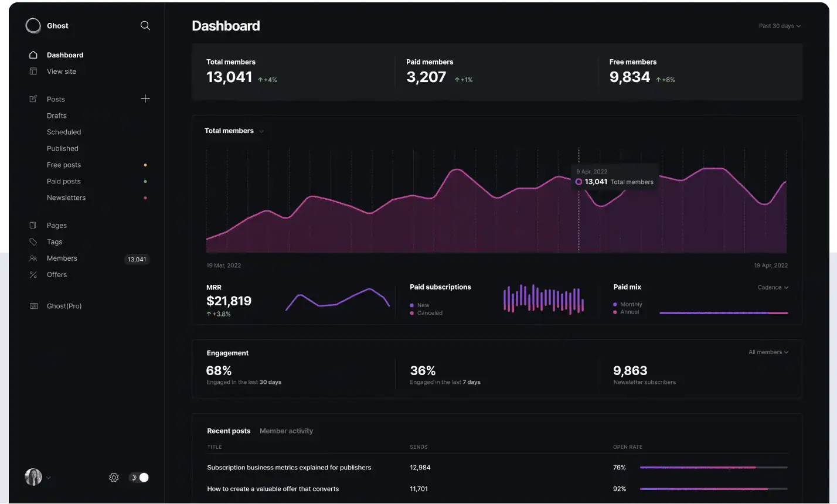Viewport: 837px width, 504px height.
Task: Click the Ghost logo circle icon
Action: (x=33, y=26)
